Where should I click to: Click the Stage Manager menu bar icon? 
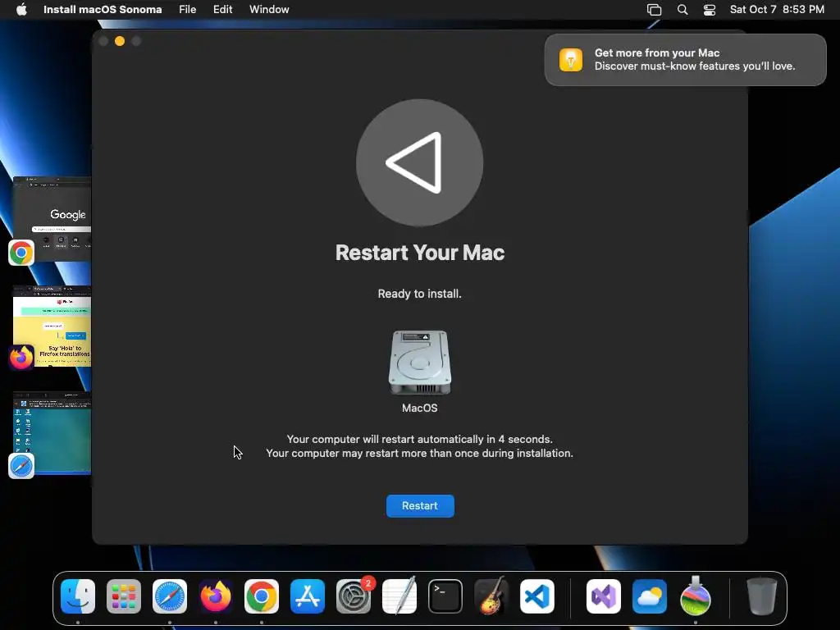pyautogui.click(x=654, y=10)
